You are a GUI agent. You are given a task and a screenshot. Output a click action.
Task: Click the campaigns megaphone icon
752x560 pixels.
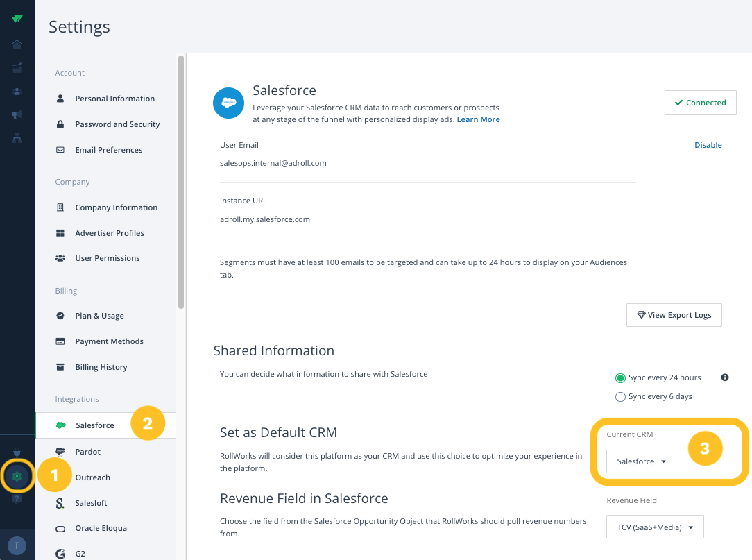17,114
